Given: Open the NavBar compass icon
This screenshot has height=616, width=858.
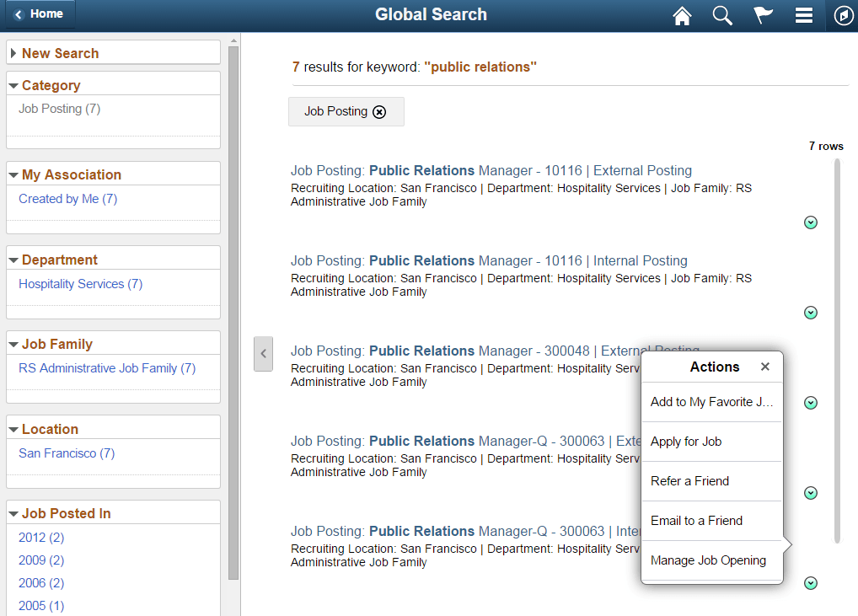Looking at the screenshot, I should point(843,15).
